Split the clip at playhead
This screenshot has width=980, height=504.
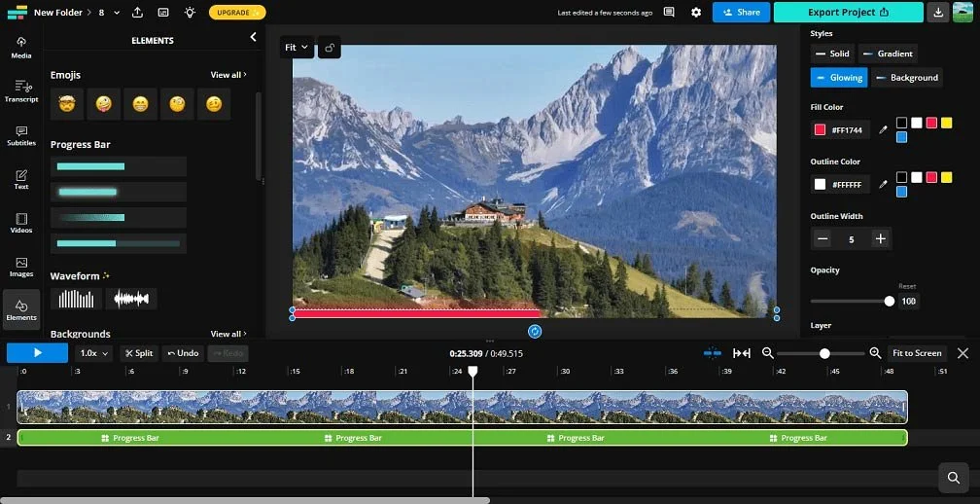pyautogui.click(x=139, y=353)
